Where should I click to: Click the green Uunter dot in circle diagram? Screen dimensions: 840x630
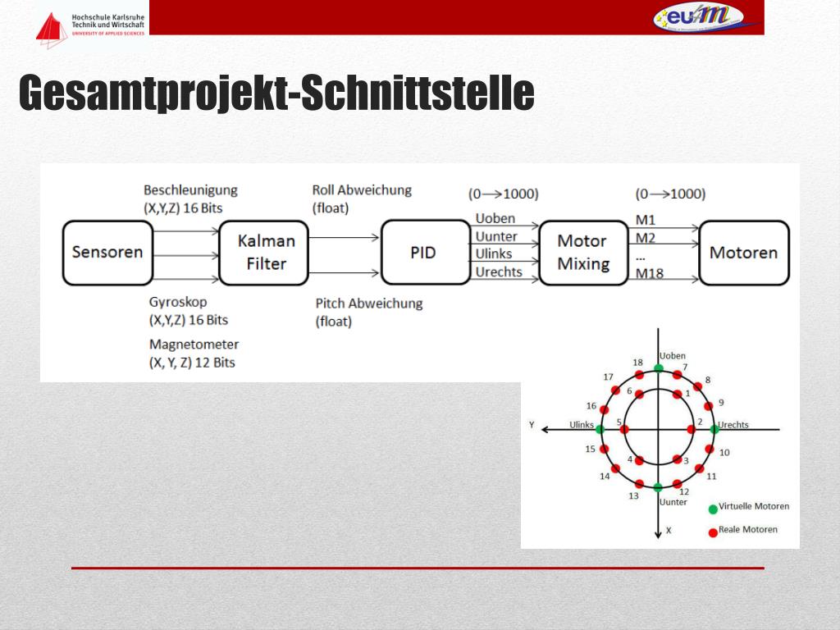coord(659,487)
